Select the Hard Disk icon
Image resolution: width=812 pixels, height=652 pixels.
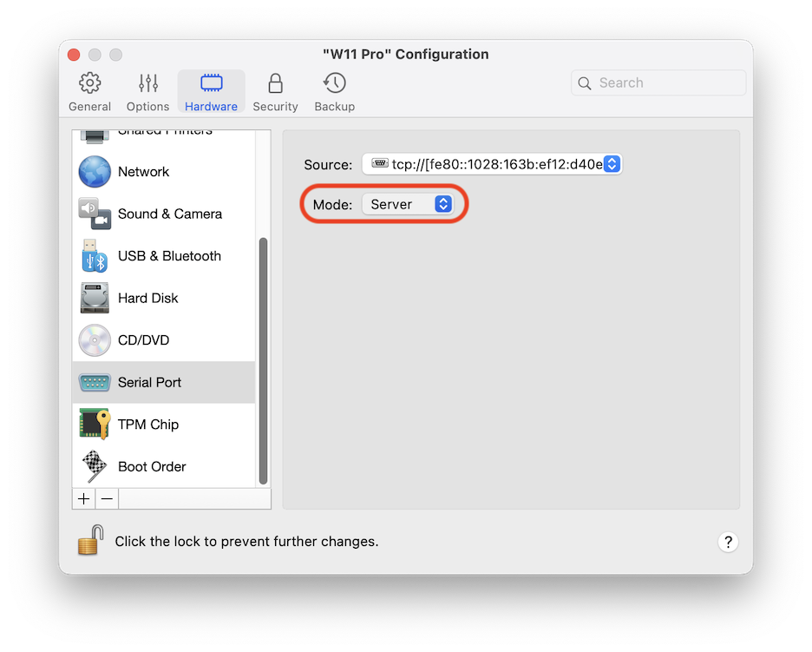click(95, 298)
